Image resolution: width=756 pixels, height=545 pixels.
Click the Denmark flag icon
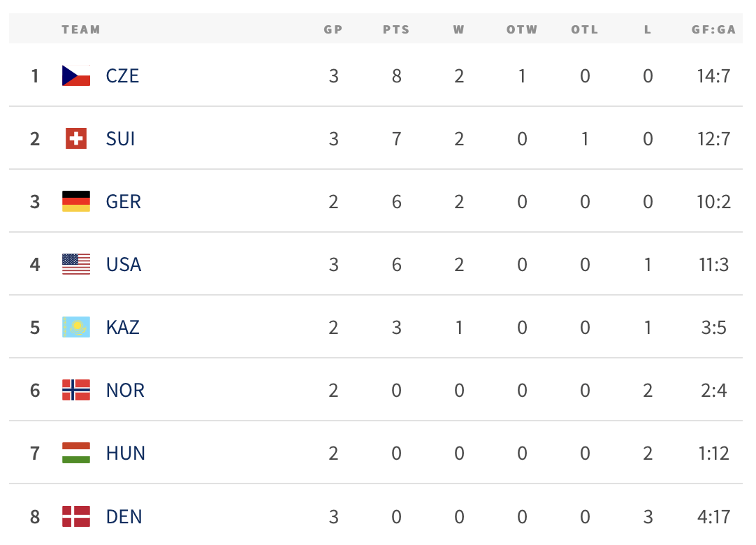(76, 516)
